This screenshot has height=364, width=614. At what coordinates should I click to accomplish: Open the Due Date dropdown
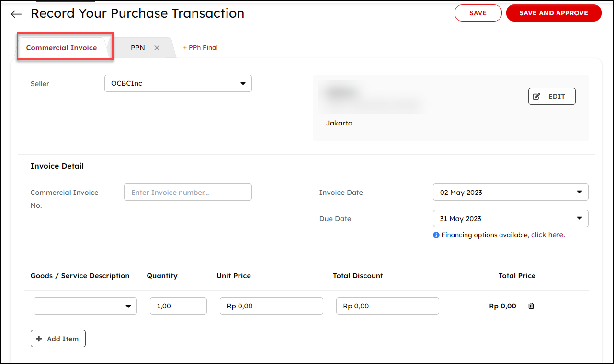[x=510, y=219]
